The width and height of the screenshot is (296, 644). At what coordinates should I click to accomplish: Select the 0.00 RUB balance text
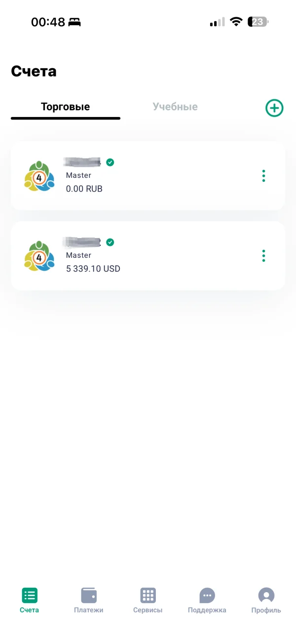[x=84, y=189]
